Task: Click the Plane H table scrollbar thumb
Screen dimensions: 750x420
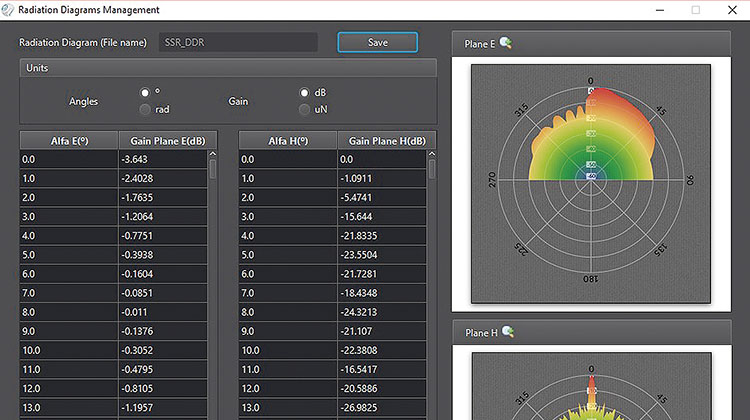Action: (x=432, y=169)
